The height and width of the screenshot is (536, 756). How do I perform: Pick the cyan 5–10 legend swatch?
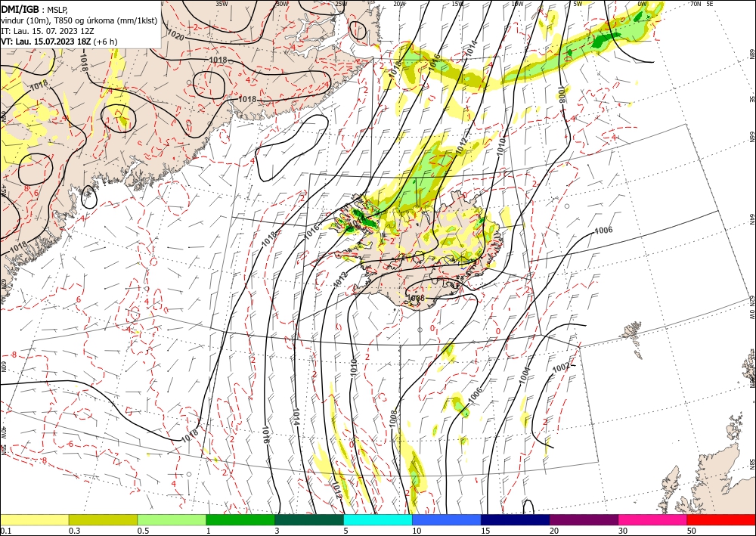pos(378,520)
